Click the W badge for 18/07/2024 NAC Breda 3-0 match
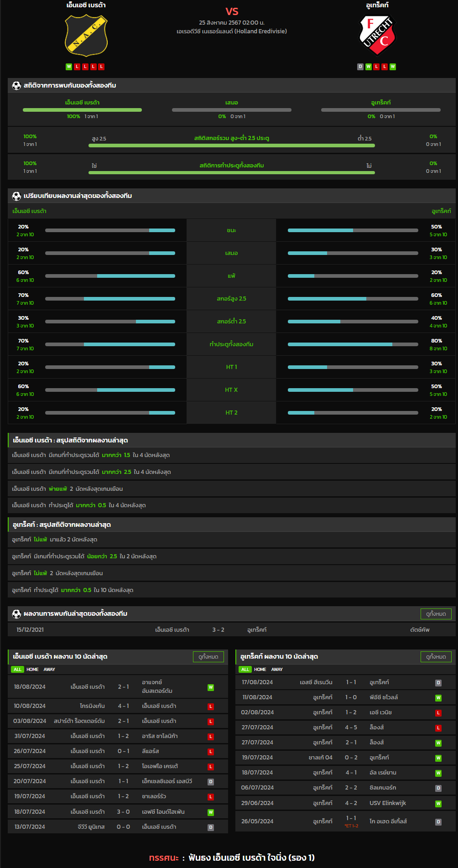This screenshot has width=458, height=868. (211, 812)
